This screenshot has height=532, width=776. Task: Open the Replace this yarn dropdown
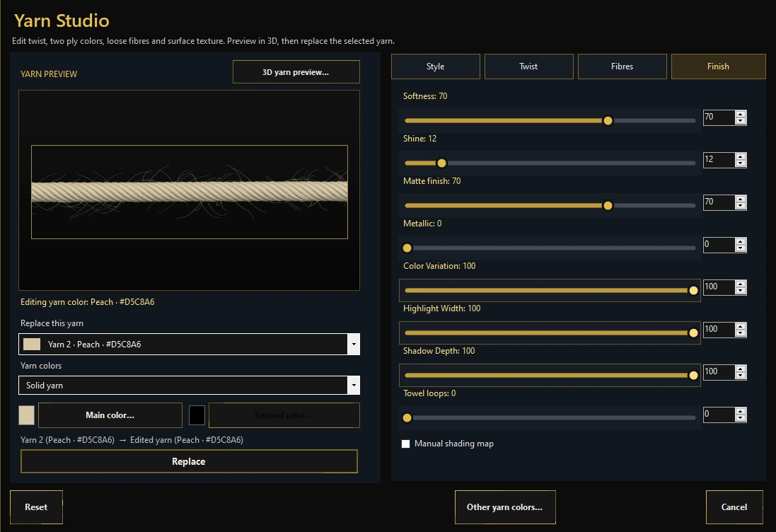pos(189,344)
